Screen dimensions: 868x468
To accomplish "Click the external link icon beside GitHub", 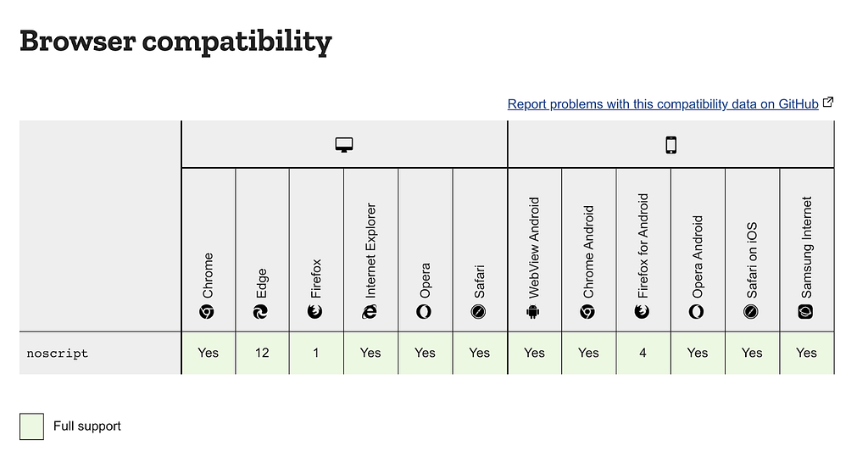I will [828, 103].
